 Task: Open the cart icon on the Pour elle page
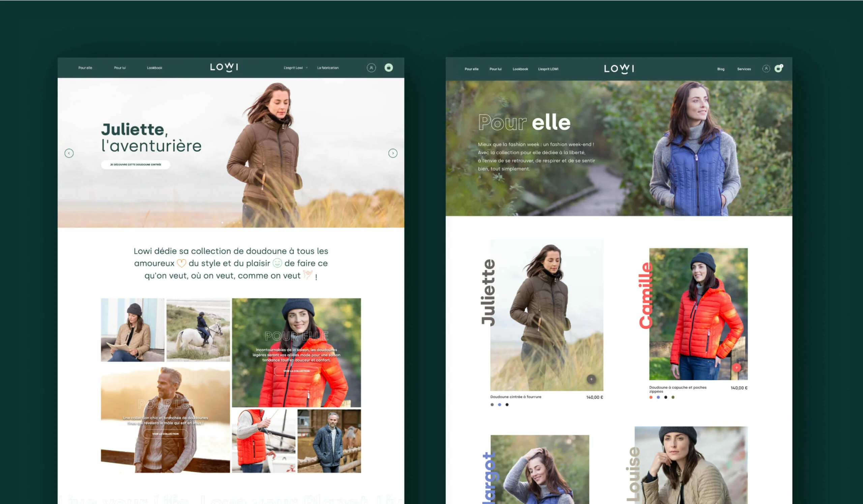point(778,68)
